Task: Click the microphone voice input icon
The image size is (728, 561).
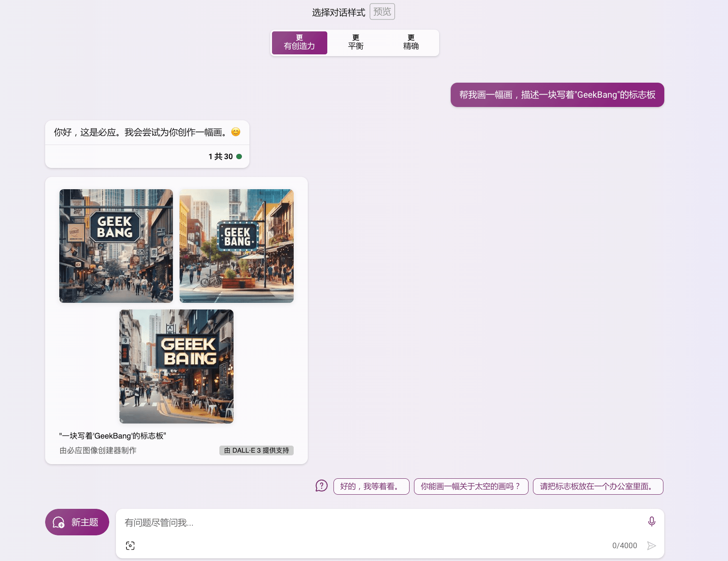Action: [651, 522]
